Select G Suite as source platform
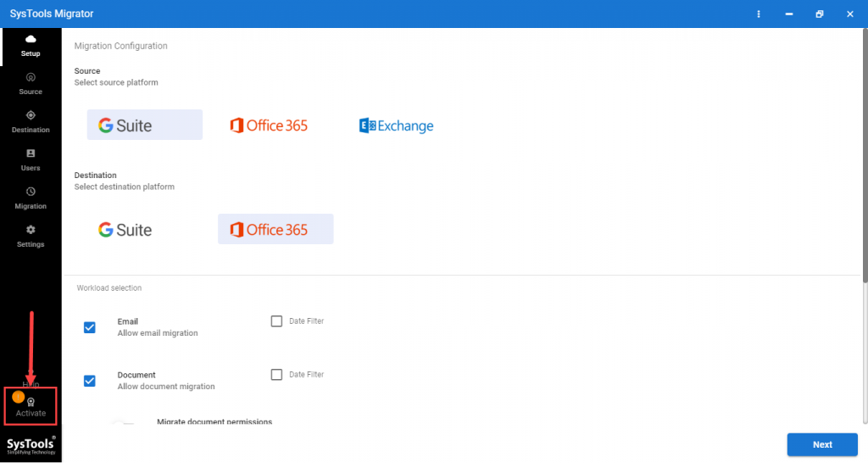The height and width of the screenshot is (463, 868). (x=144, y=126)
